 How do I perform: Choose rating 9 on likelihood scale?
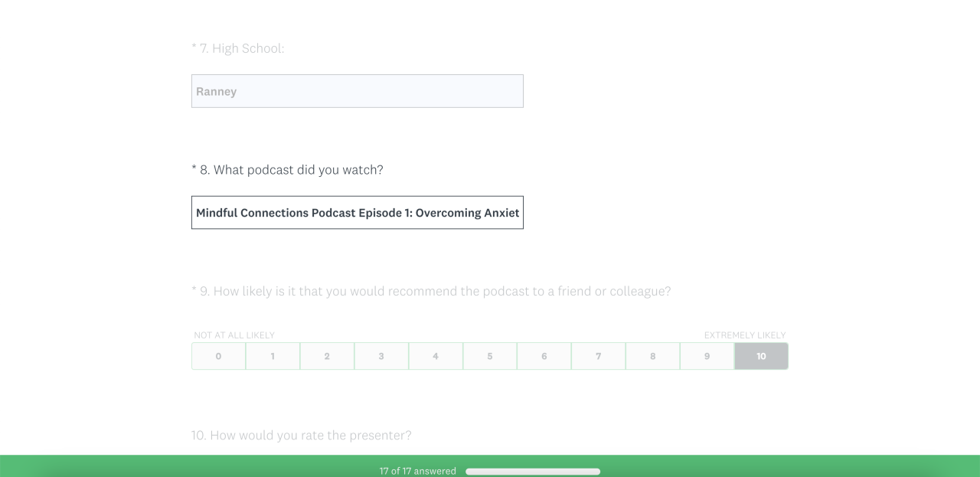pyautogui.click(x=707, y=356)
